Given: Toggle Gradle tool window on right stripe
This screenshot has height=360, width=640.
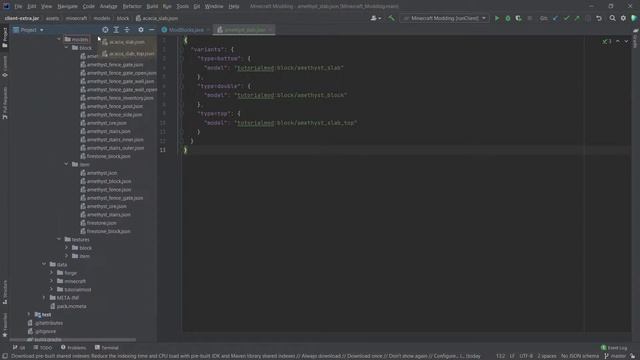Looking at the screenshot, I should click(636, 39).
